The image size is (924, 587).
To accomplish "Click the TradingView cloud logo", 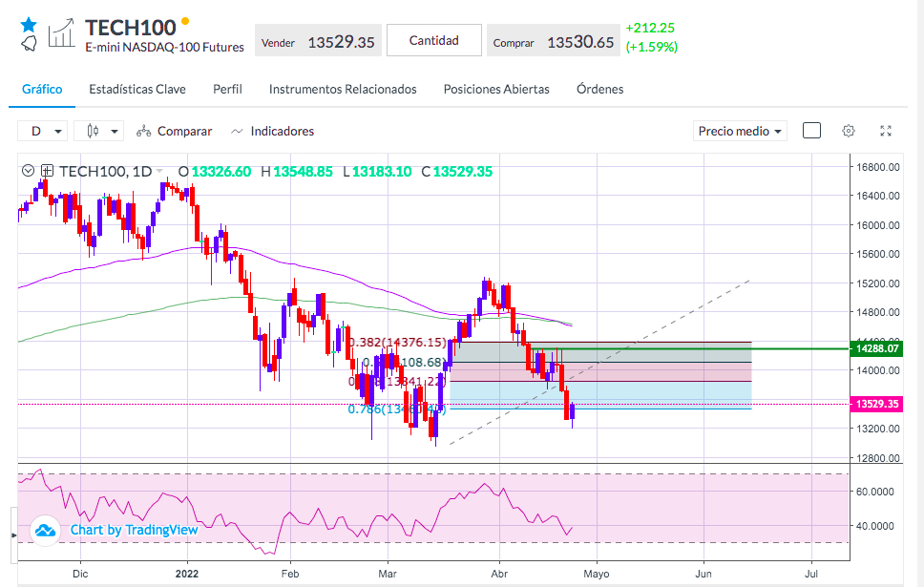I will pyautogui.click(x=46, y=531).
